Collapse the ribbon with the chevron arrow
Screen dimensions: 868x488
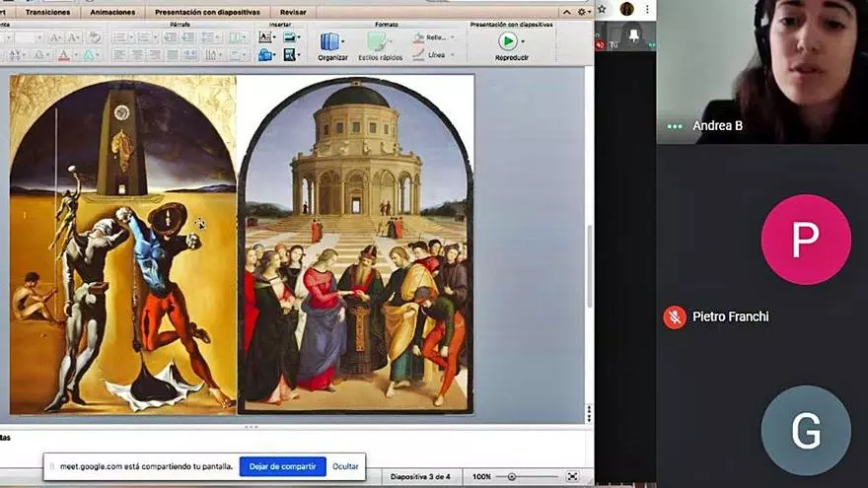(565, 12)
